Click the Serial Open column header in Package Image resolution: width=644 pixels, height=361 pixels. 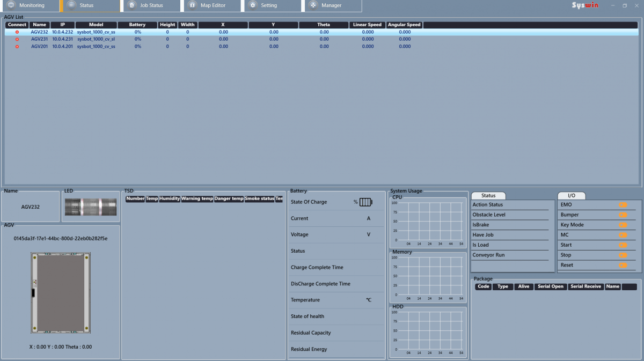coord(551,286)
